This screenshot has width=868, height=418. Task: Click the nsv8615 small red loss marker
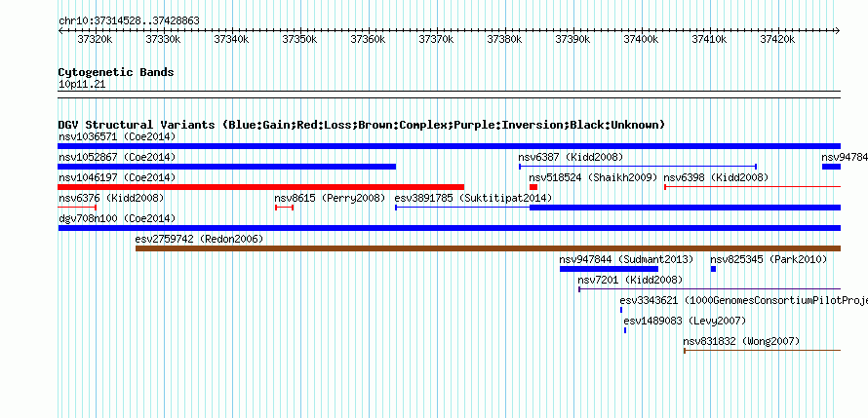pos(284,208)
